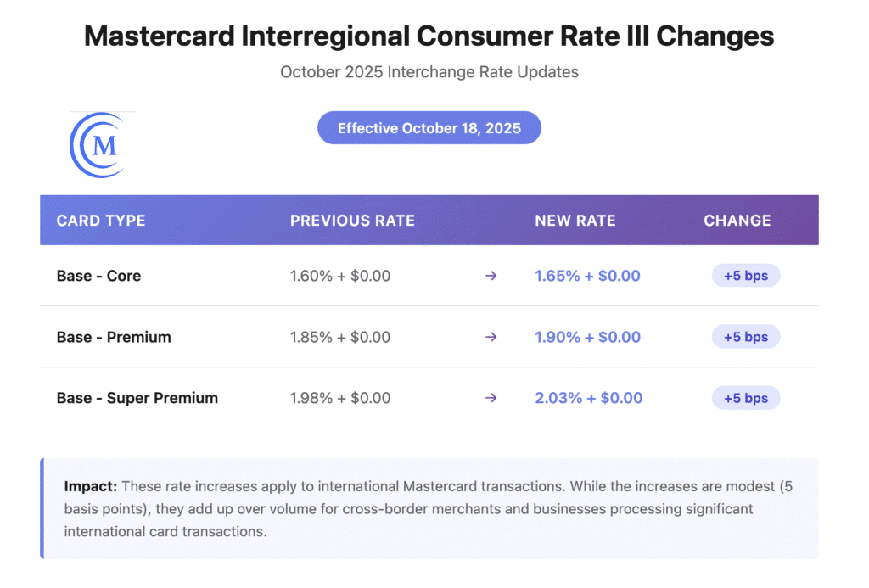Click the Effective October 18, 2025 pill
This screenshot has width=869, height=588.
tap(429, 128)
